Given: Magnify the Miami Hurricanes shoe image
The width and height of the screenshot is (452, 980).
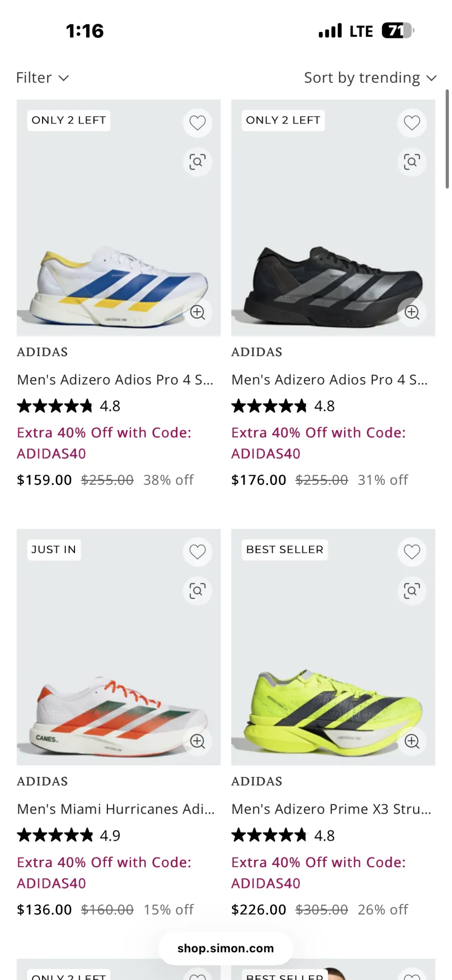Looking at the screenshot, I should [x=197, y=741].
